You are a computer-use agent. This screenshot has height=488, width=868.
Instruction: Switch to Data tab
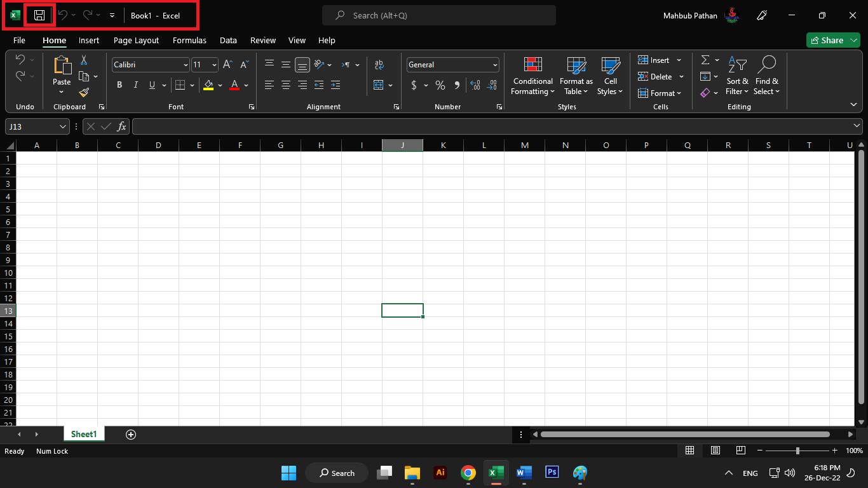coord(228,40)
